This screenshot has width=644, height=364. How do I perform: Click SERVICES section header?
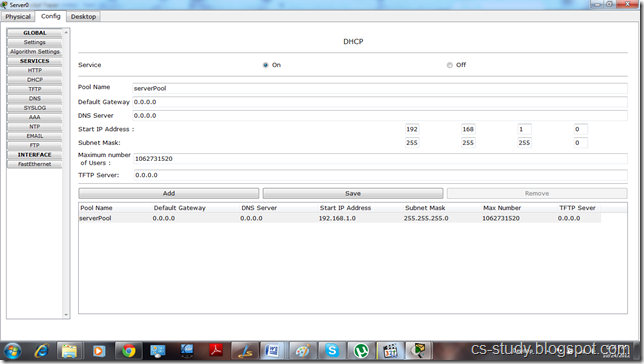pyautogui.click(x=34, y=61)
